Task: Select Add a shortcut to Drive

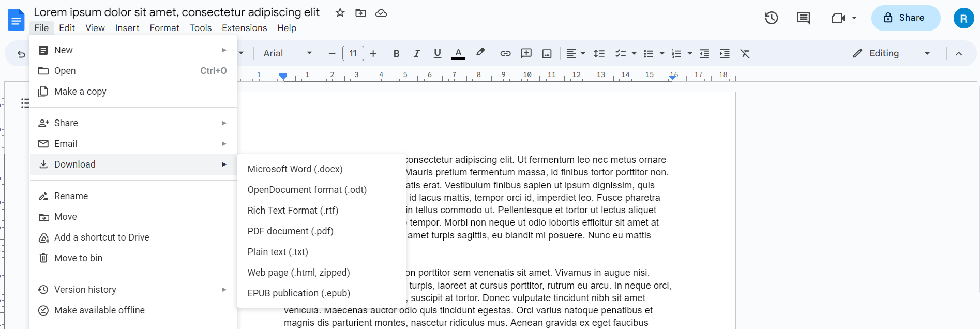Action: pyautogui.click(x=133, y=237)
